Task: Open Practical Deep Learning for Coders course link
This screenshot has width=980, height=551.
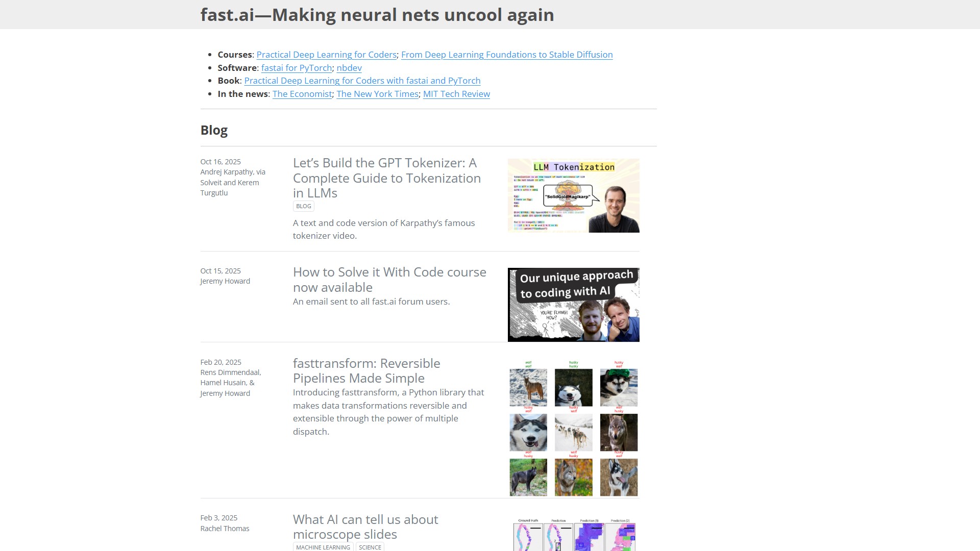Action: pyautogui.click(x=326, y=55)
